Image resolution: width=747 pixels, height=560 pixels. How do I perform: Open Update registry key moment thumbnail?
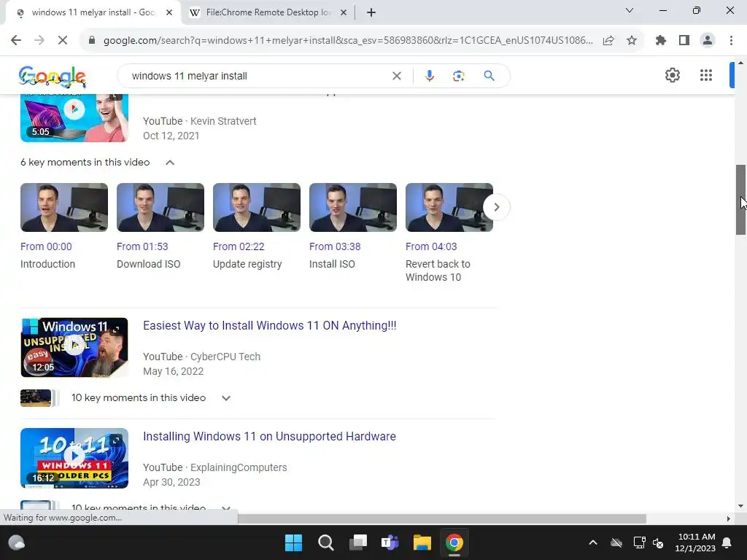point(257,207)
